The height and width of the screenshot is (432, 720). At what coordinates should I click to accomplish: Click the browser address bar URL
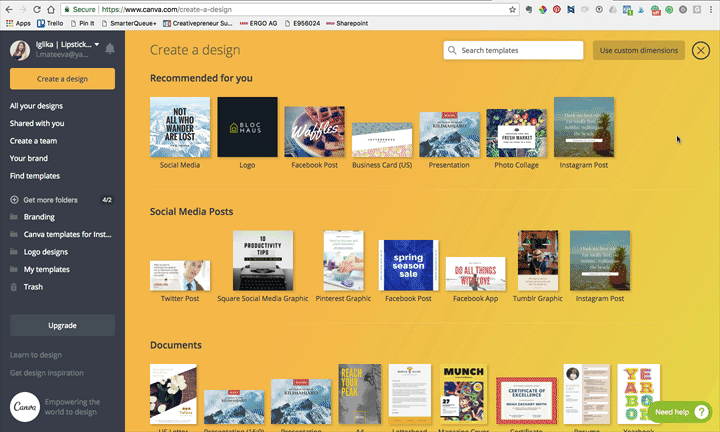[166, 9]
